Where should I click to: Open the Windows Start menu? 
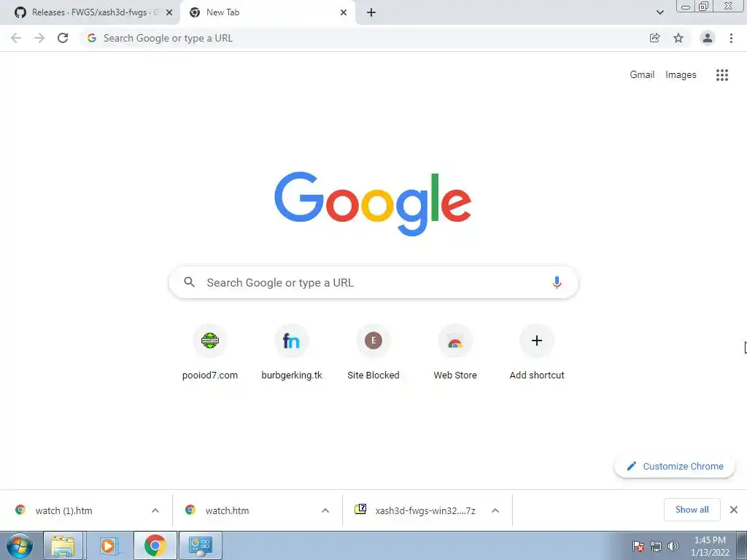coord(20,545)
